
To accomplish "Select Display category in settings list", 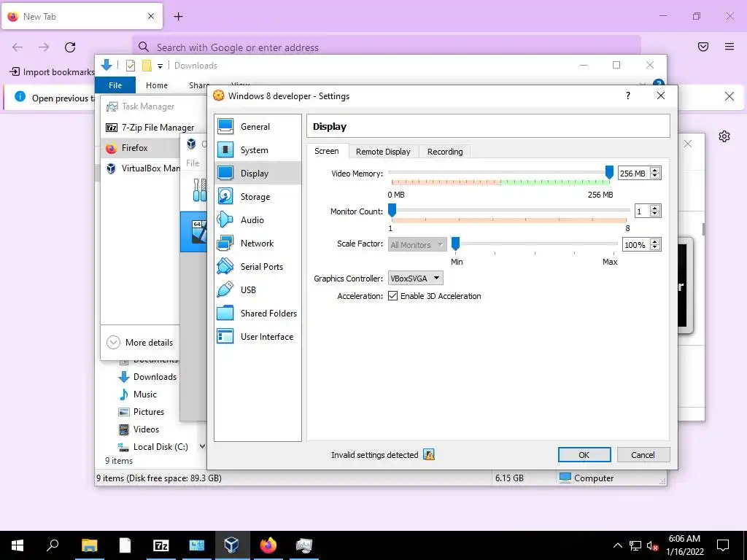I will point(258,174).
